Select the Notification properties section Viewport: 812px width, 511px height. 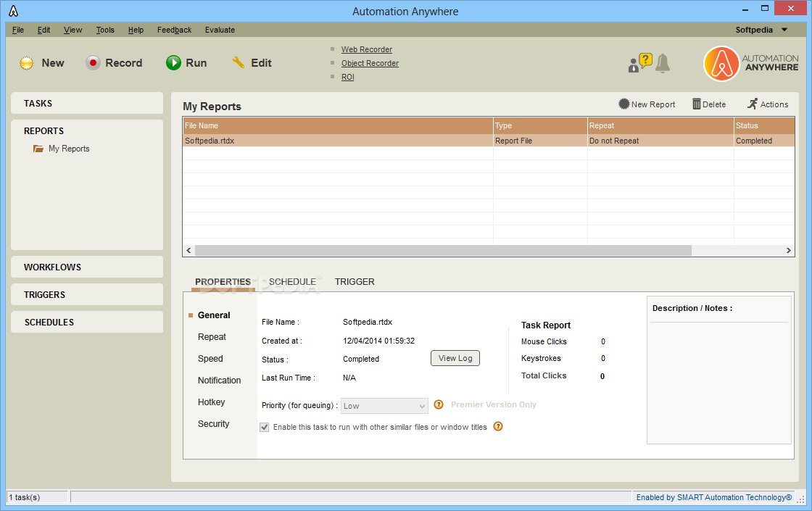point(219,381)
